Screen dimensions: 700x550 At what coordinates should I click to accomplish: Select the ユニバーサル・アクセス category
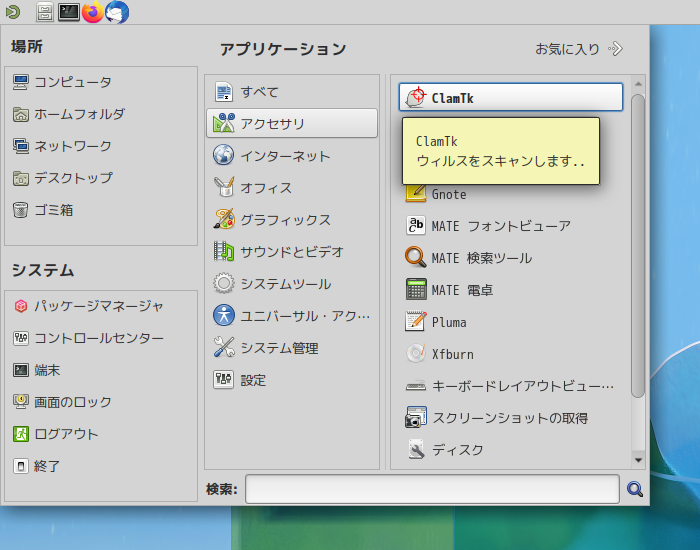pyautogui.click(x=292, y=316)
